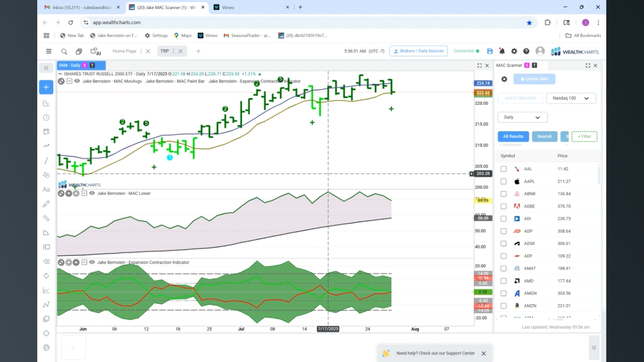Image resolution: width=644 pixels, height=362 pixels.
Task: Open the symbol search magnifier
Action: tap(64, 51)
